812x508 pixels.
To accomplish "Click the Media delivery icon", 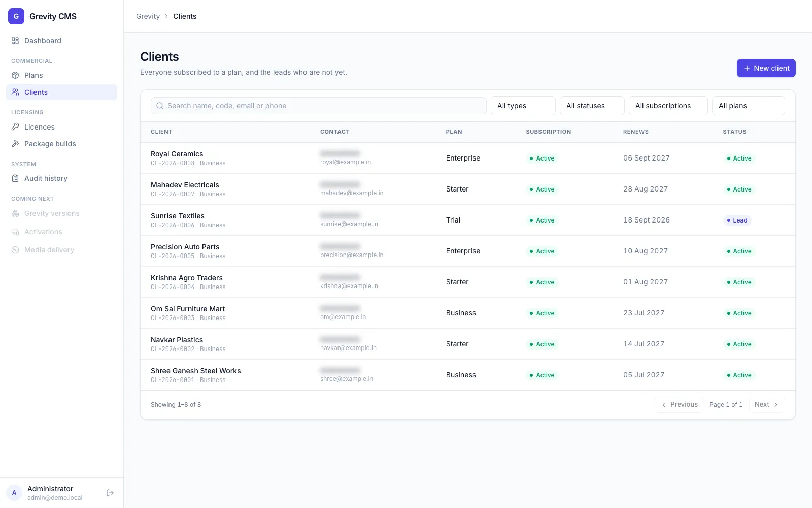I will tap(15, 250).
